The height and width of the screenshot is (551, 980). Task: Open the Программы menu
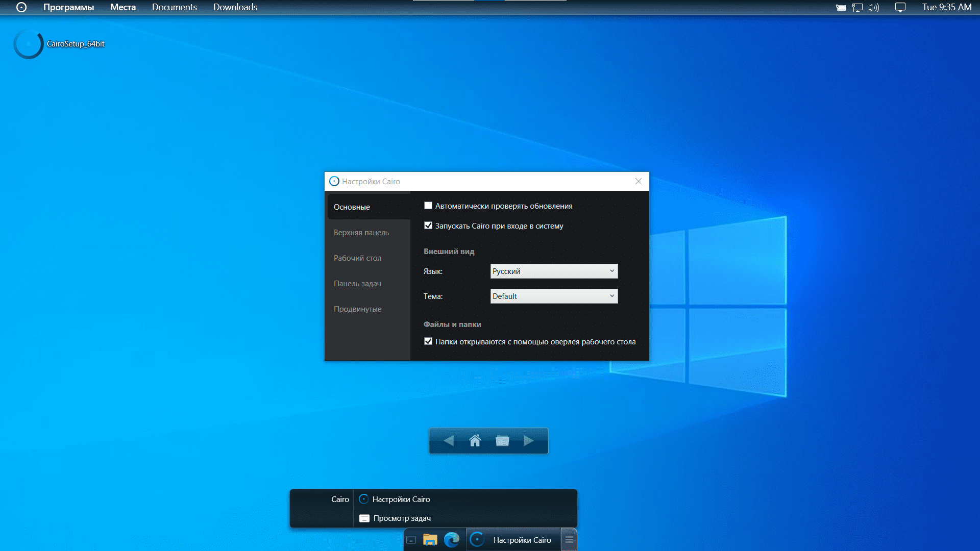[x=68, y=7]
